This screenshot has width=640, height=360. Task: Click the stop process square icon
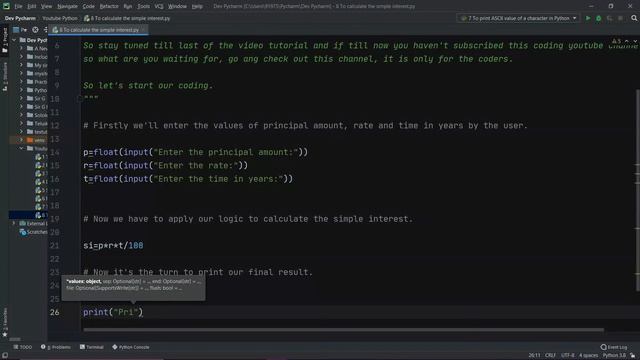(x=620, y=18)
